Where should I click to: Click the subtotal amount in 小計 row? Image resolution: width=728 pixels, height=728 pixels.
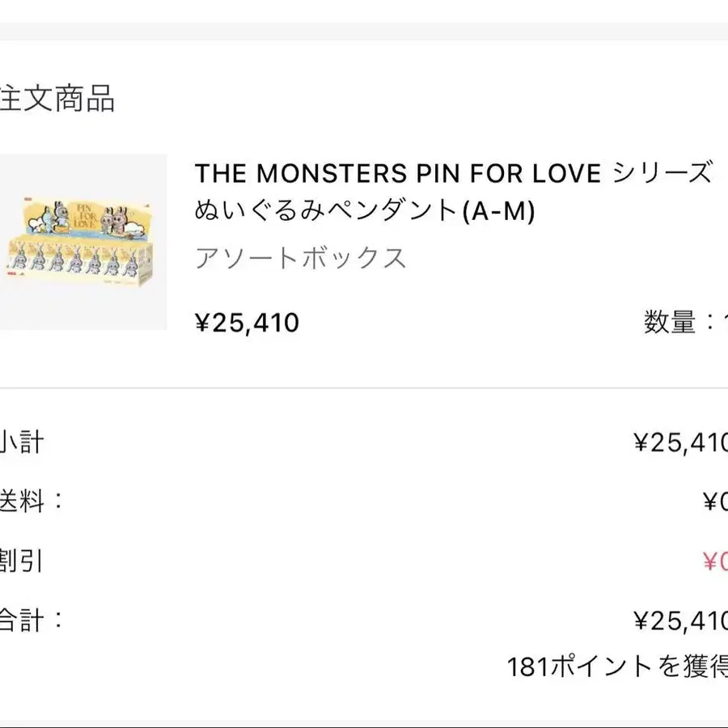679,442
